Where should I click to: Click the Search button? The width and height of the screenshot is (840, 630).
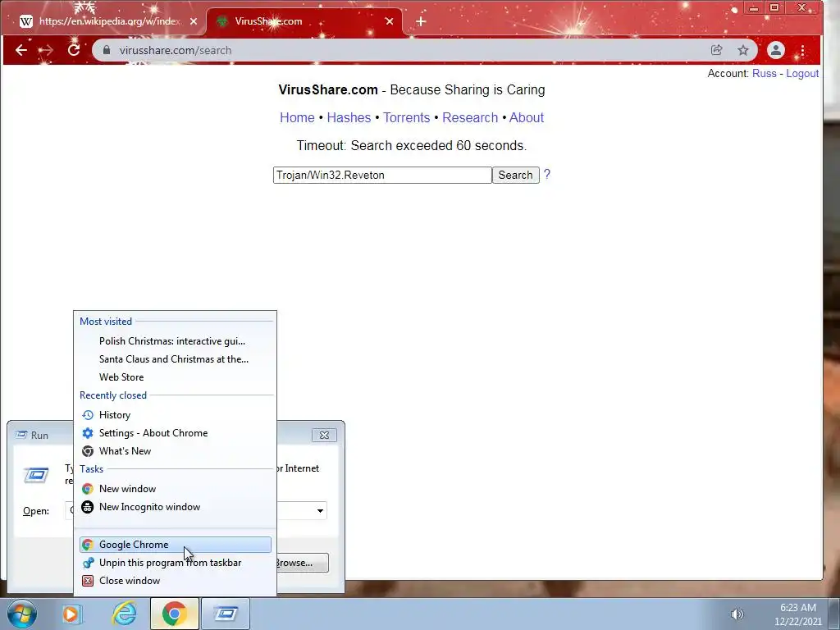point(515,176)
